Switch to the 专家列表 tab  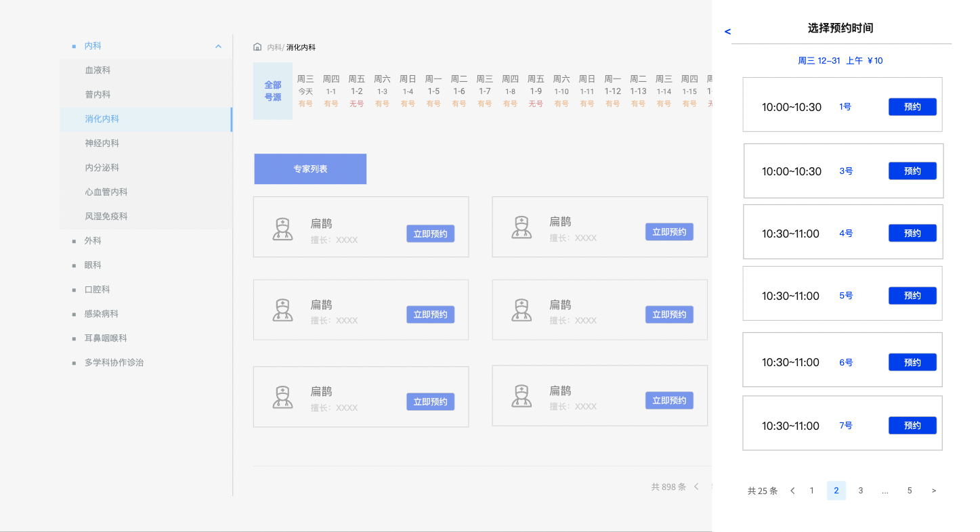(x=310, y=169)
